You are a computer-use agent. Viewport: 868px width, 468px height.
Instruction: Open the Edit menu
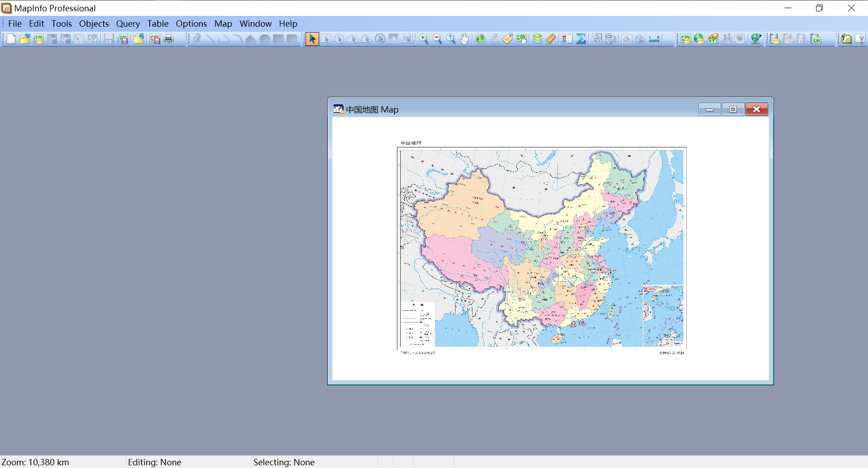[37, 24]
